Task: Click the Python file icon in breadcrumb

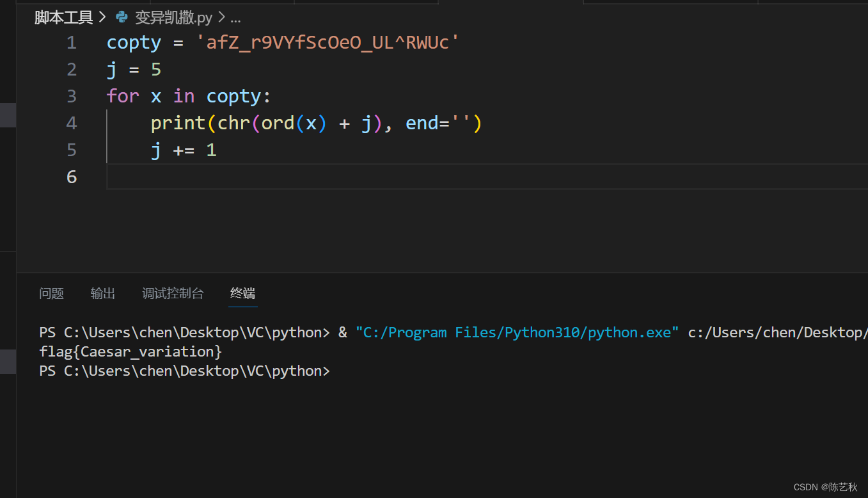Action: pyautogui.click(x=122, y=17)
